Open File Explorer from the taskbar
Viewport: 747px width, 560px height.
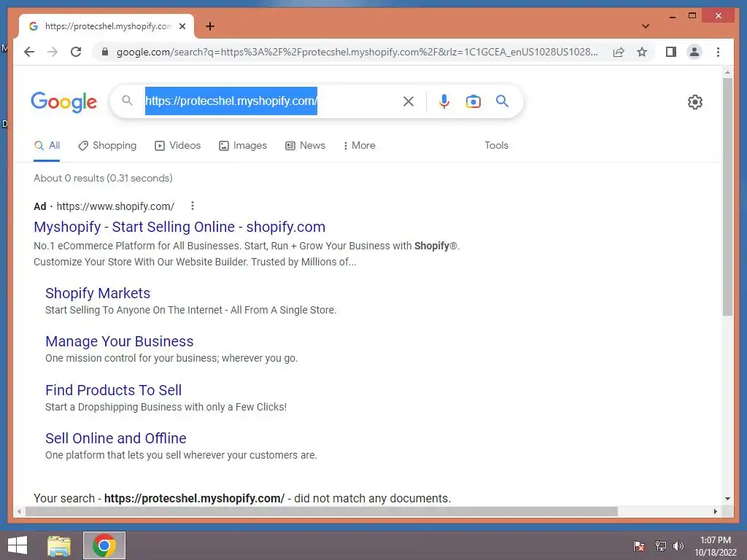click(x=59, y=545)
